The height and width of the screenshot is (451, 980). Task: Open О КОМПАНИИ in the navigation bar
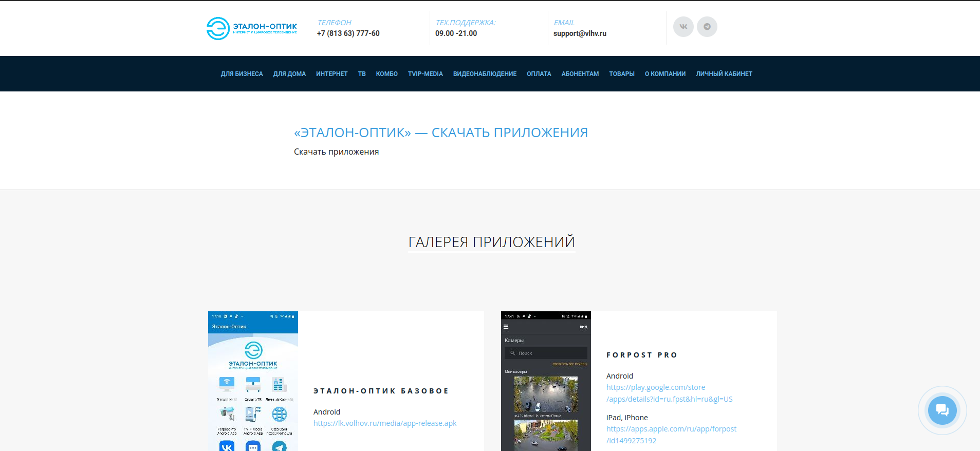coord(665,74)
